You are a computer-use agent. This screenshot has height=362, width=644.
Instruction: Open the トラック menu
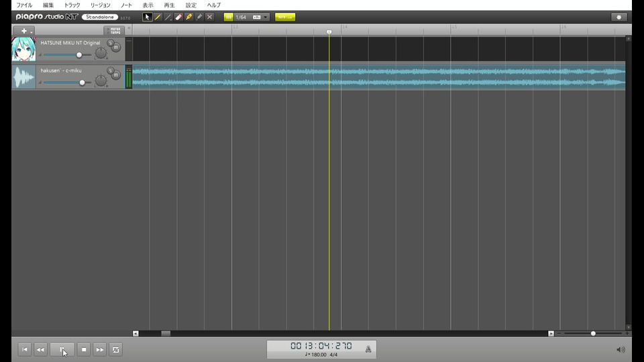click(72, 5)
